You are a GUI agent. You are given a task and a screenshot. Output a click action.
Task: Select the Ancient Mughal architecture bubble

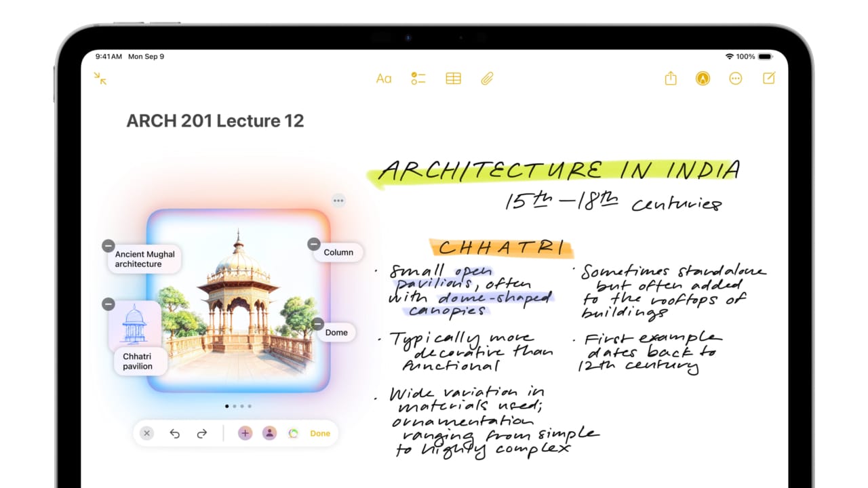click(144, 259)
